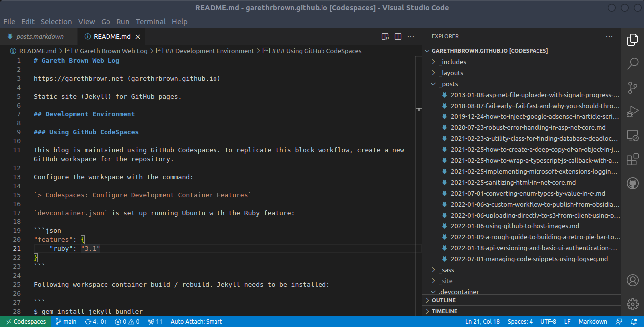Expand the _sass folder
Viewport: 644px width, 327px height.
(x=521, y=270)
